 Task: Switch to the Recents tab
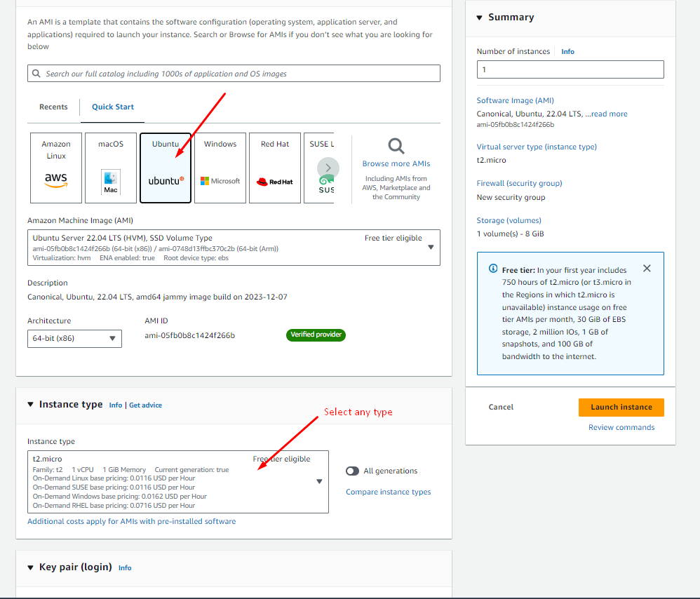(53, 107)
